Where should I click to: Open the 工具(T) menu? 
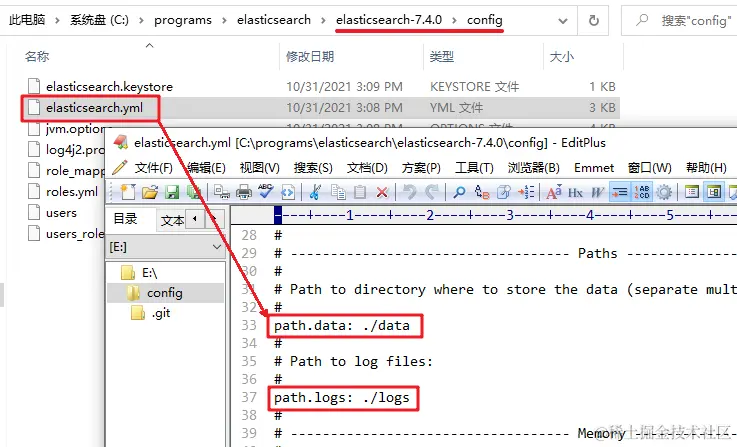(474, 168)
